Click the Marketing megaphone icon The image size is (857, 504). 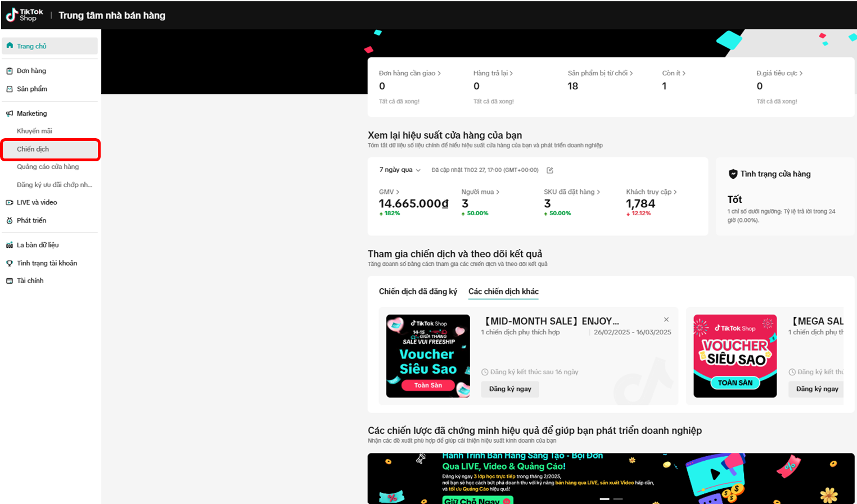point(10,113)
